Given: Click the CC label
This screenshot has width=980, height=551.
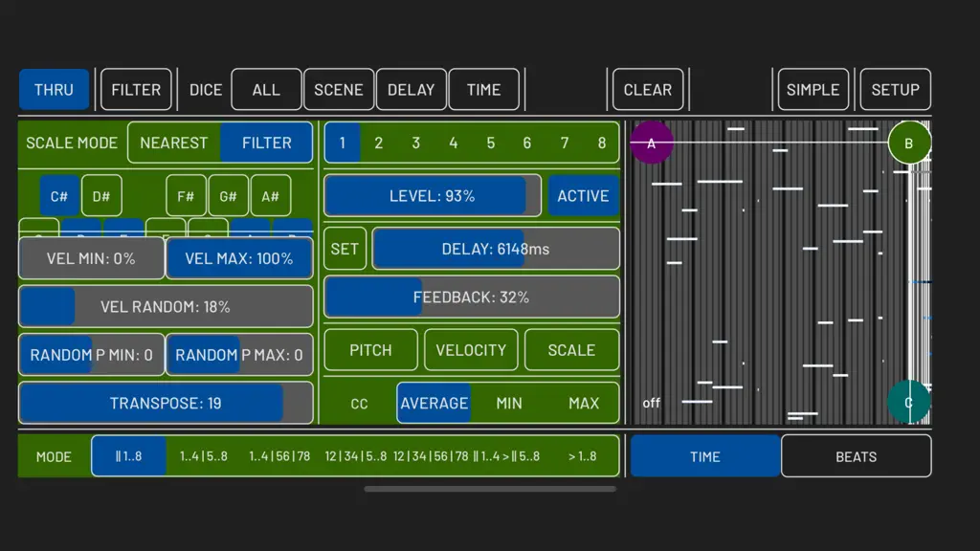Looking at the screenshot, I should pos(360,405).
